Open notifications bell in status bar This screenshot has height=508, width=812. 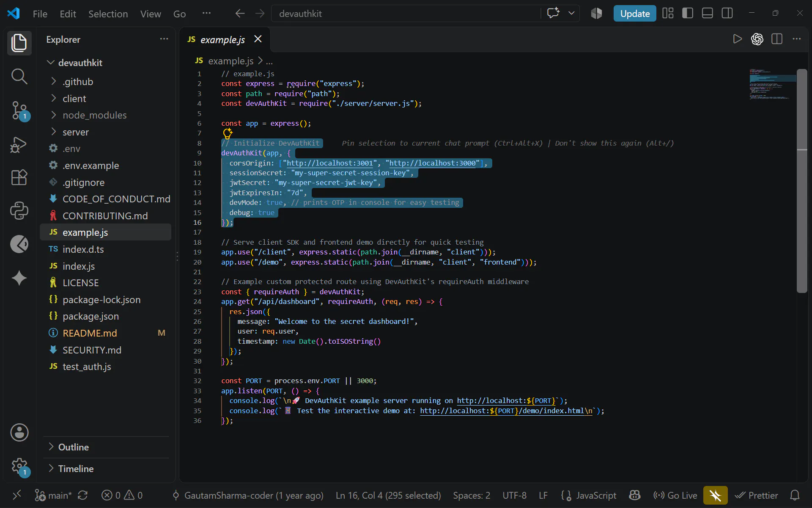(795, 495)
